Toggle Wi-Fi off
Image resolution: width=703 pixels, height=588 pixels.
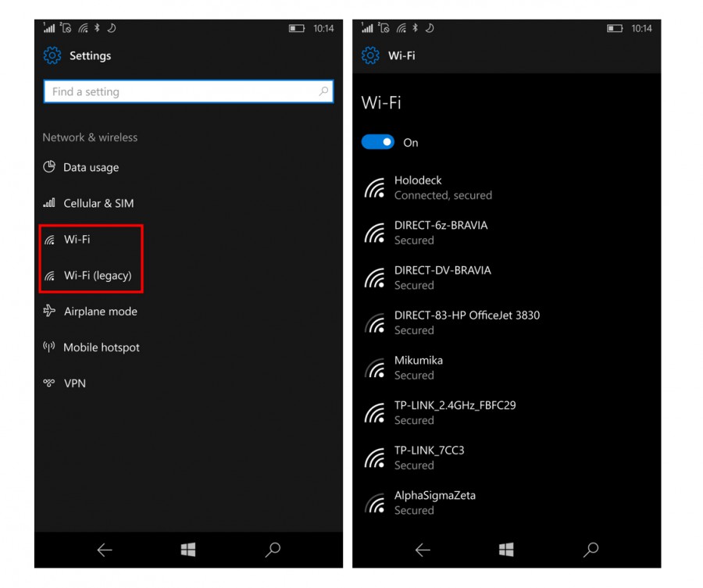(377, 141)
